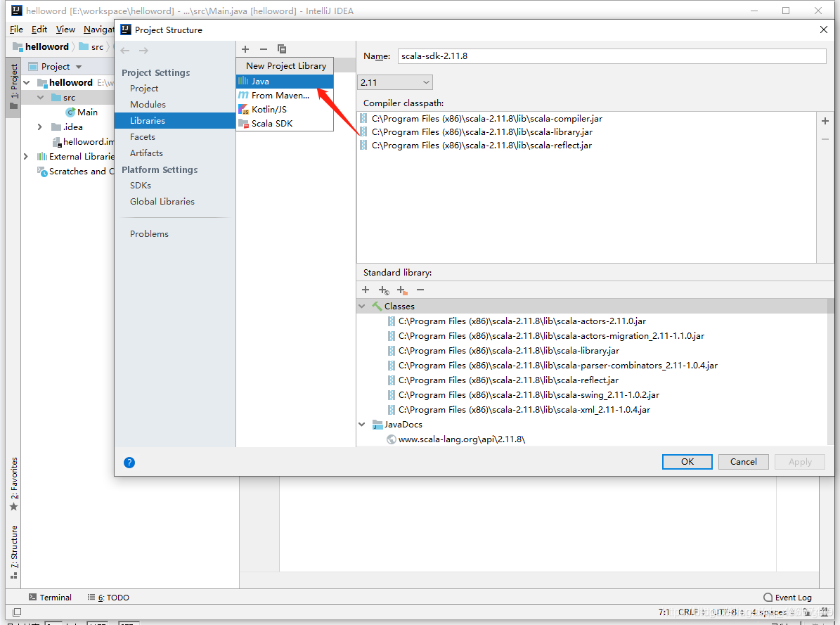This screenshot has width=840, height=625.
Task: Click the attach directory icon under Standard library
Action: click(401, 290)
